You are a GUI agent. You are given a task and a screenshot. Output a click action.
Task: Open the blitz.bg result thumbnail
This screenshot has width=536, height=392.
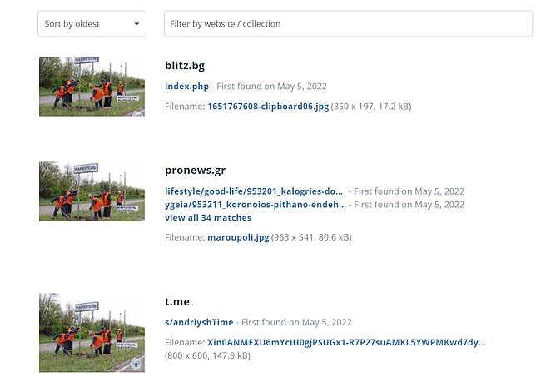click(x=92, y=87)
